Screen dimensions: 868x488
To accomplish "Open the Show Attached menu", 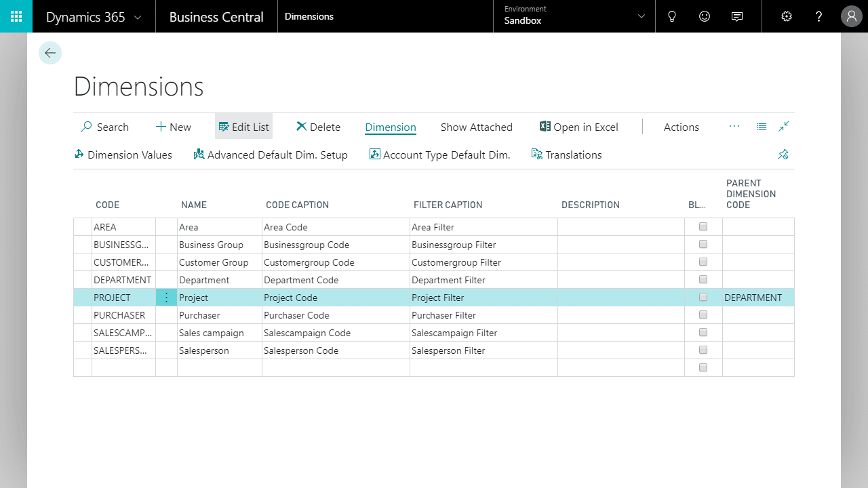I will point(476,127).
